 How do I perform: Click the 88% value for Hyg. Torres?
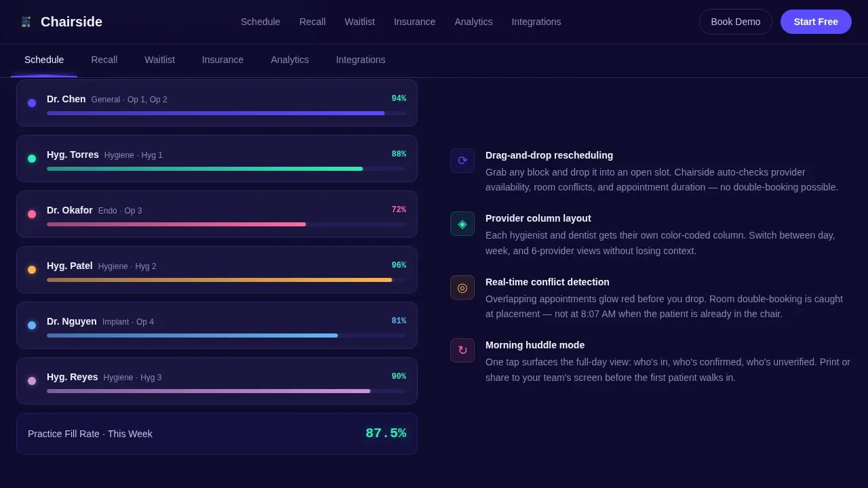coord(399,154)
